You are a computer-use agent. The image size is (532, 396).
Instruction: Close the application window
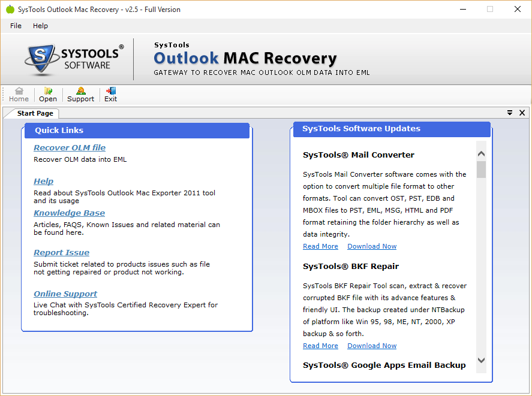(518, 9)
